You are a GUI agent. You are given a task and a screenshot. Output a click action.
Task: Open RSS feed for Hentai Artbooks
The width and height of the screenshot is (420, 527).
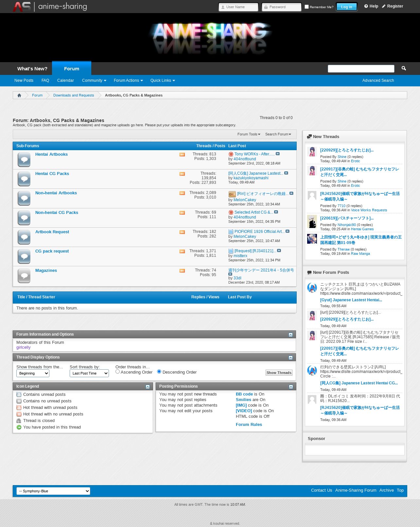182,154
